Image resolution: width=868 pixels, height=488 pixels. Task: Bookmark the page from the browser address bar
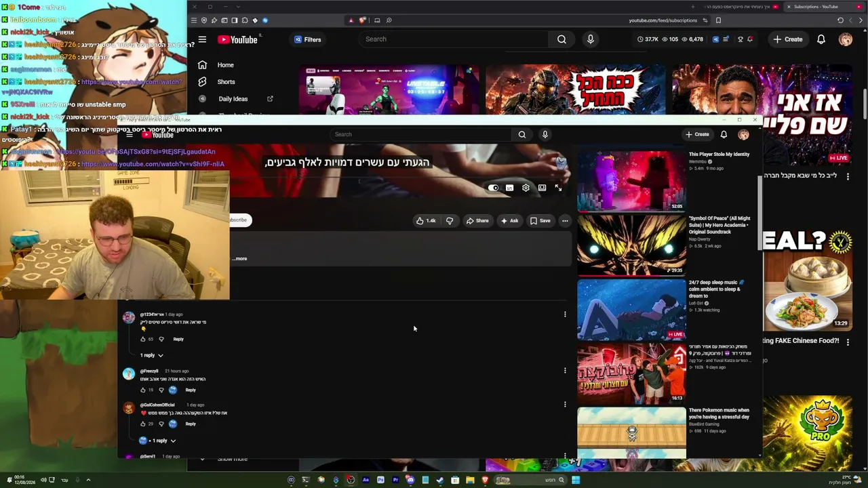(x=718, y=20)
